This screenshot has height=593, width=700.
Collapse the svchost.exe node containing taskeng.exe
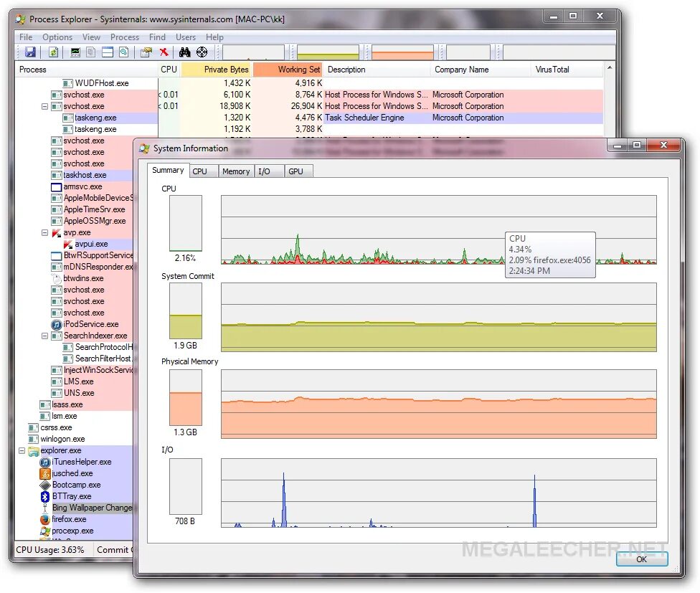pos(44,107)
